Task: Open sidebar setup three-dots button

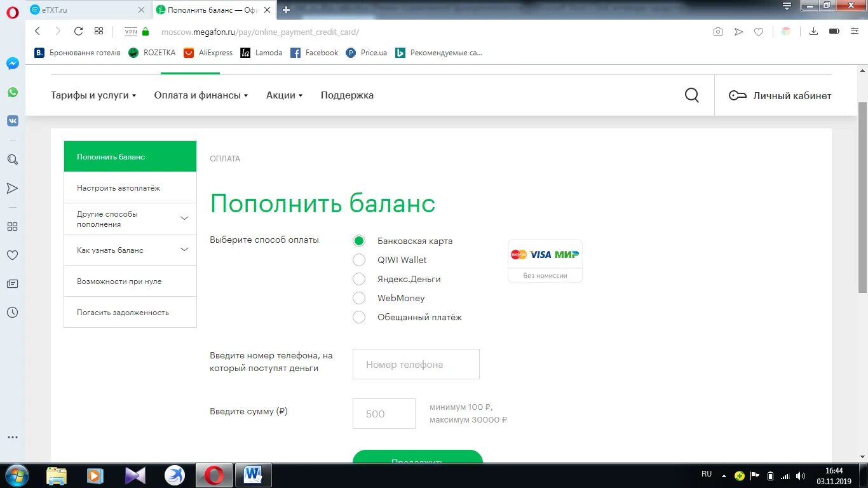Action: pos(13,437)
